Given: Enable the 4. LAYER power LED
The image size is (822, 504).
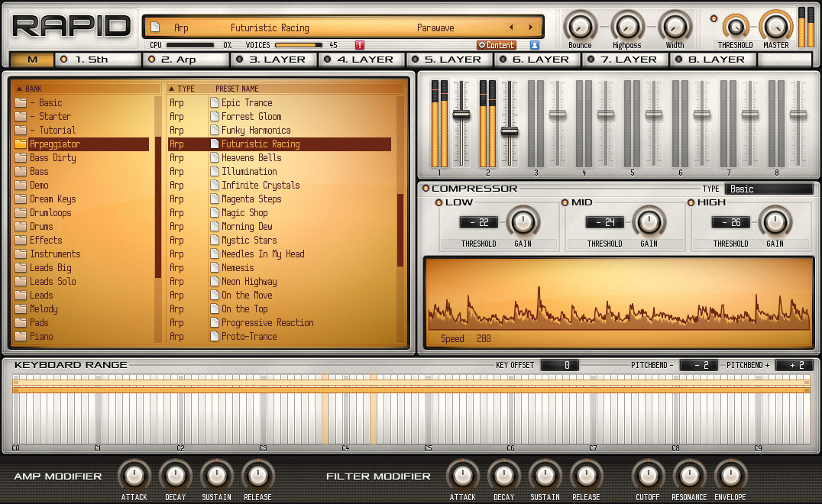Looking at the screenshot, I should coord(327,60).
